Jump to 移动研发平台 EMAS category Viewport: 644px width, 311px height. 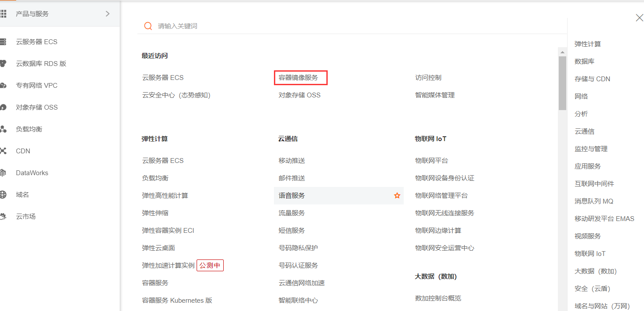(x=604, y=219)
